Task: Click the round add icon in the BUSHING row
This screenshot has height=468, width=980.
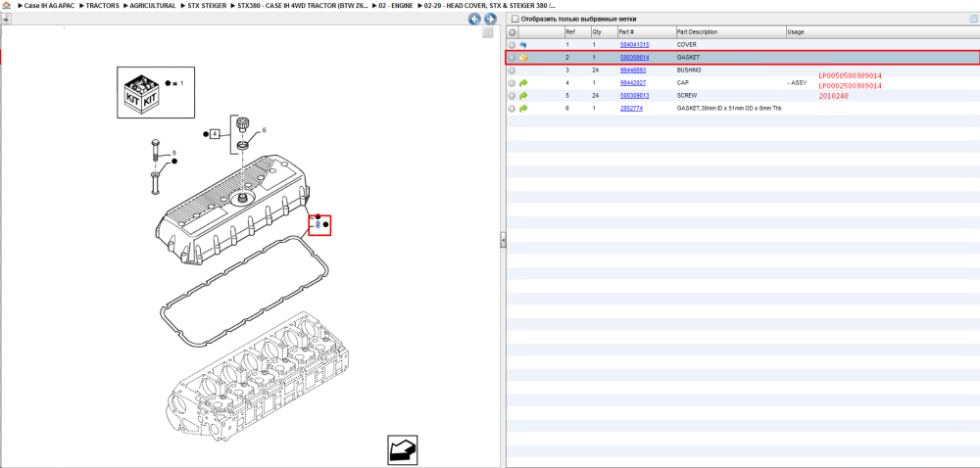Action: [512, 70]
